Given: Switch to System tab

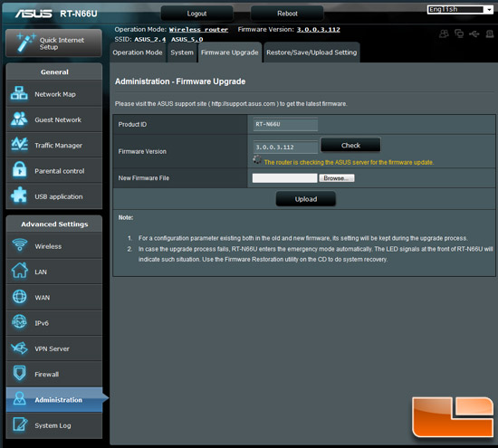Looking at the screenshot, I should pyautogui.click(x=182, y=52).
